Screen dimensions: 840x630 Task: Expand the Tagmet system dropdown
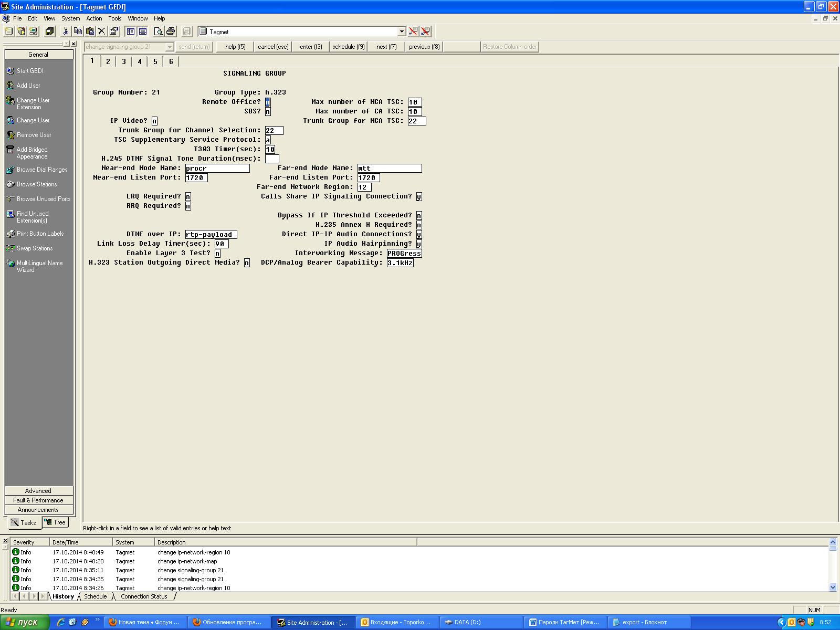[402, 31]
